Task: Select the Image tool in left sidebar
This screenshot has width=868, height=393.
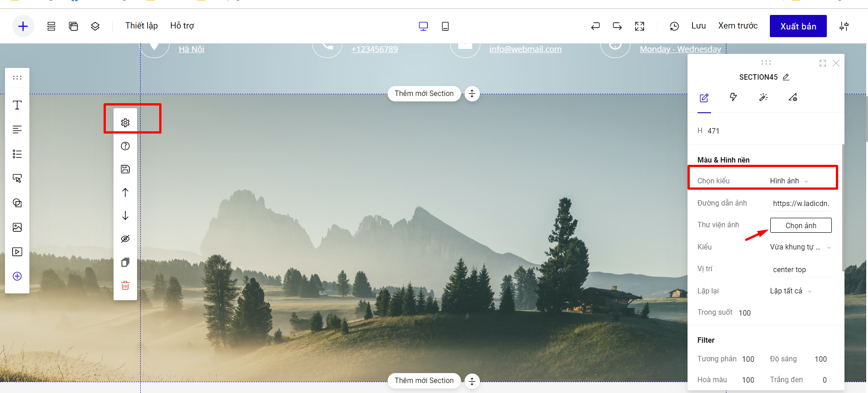Action: [17, 227]
